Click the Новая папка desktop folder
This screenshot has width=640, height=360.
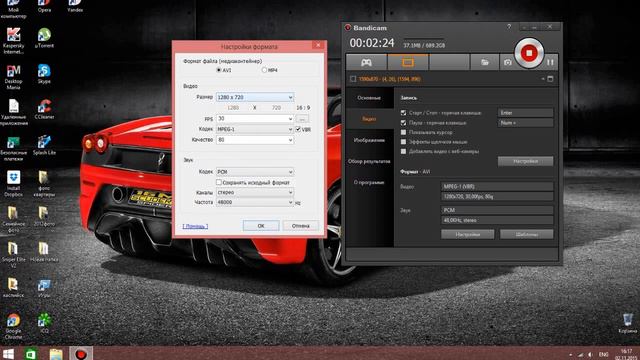point(44,251)
